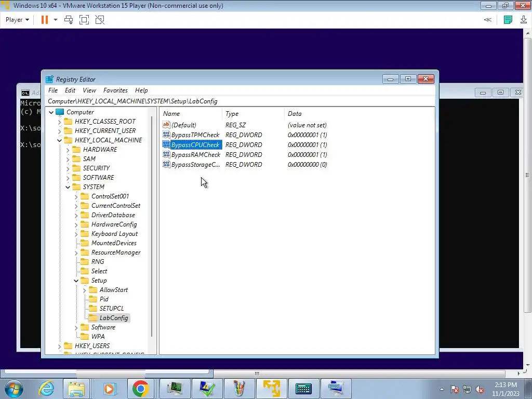This screenshot has width=532, height=399.
Task: Toggle VMware Unity mode icon
Action: coord(100,20)
